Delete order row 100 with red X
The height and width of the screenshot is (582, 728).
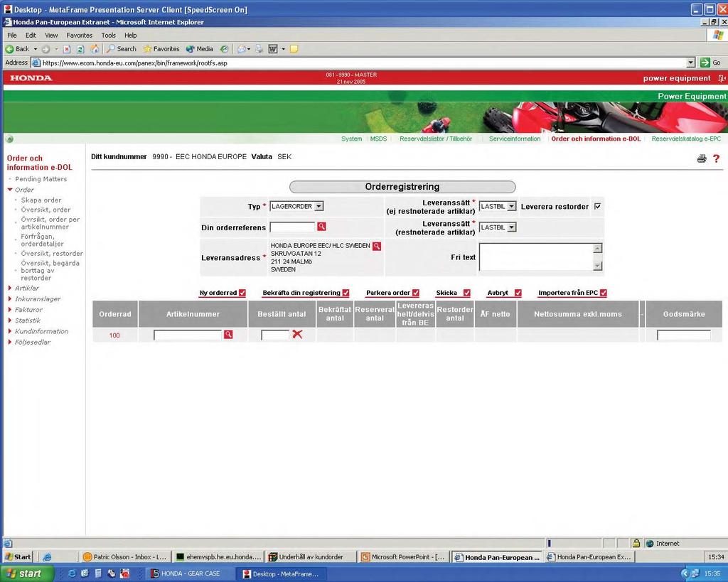click(x=297, y=334)
